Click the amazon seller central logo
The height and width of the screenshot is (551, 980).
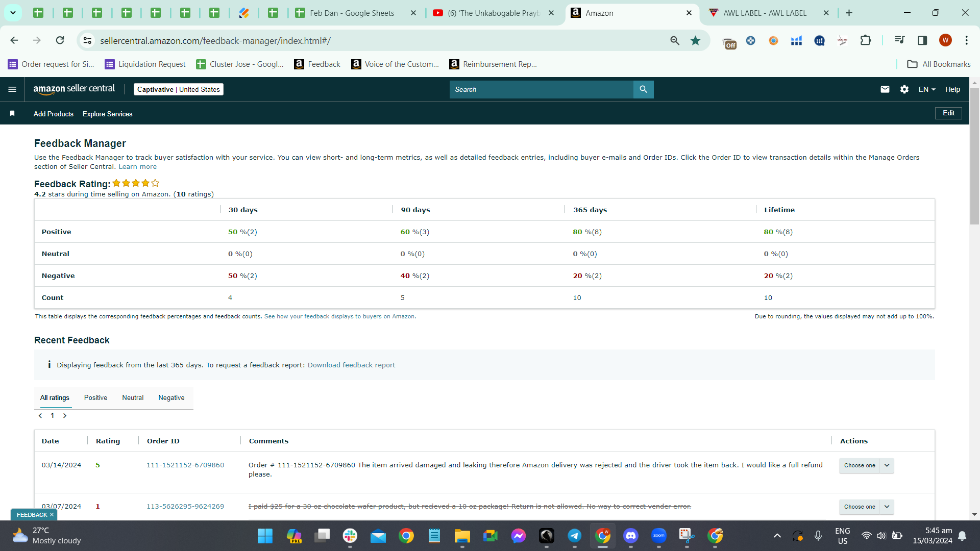pos(74,89)
